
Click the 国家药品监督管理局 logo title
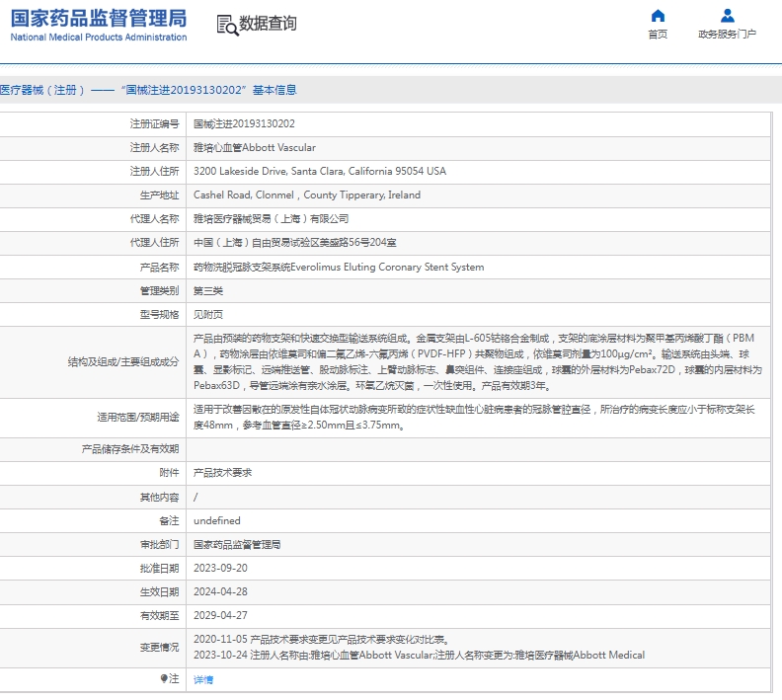coord(99,18)
